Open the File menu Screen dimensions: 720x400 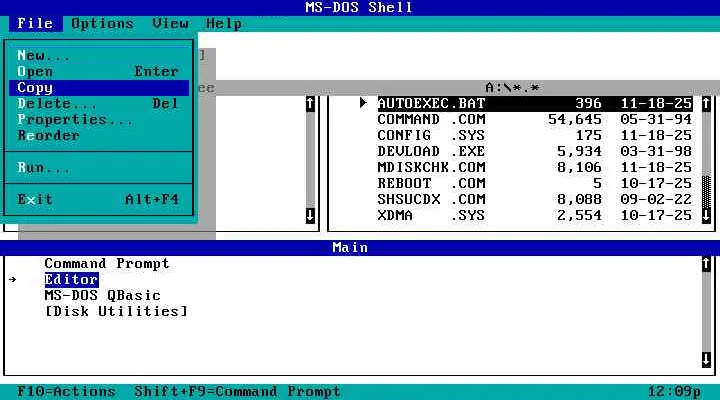coord(35,23)
